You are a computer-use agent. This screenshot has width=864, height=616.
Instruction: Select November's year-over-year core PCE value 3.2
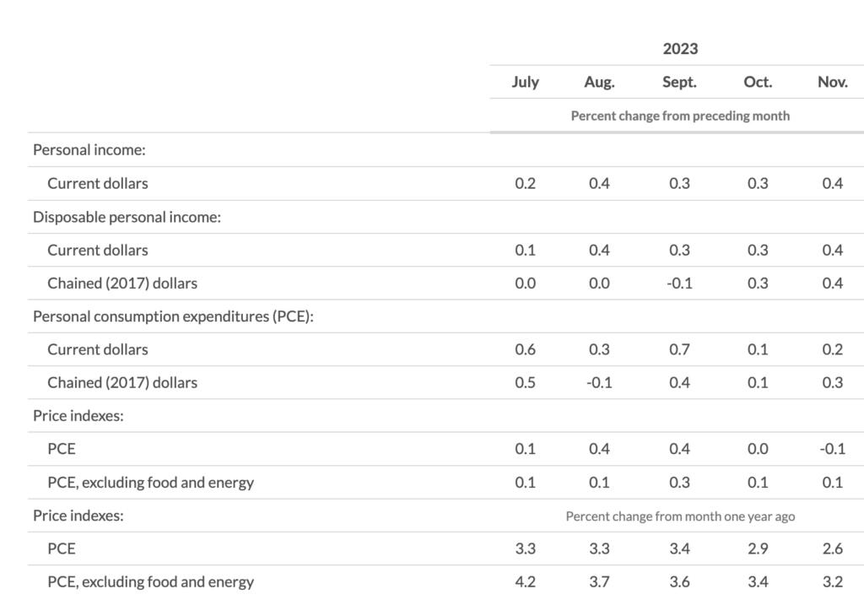point(832,581)
